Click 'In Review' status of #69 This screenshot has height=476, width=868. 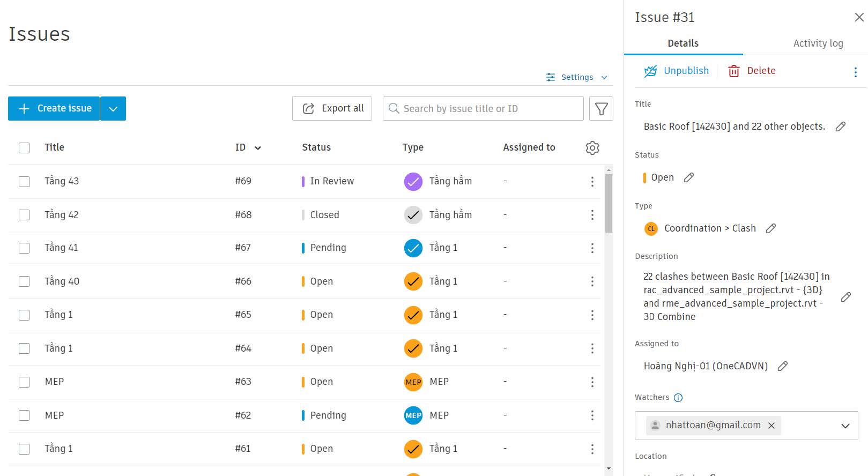(x=332, y=181)
